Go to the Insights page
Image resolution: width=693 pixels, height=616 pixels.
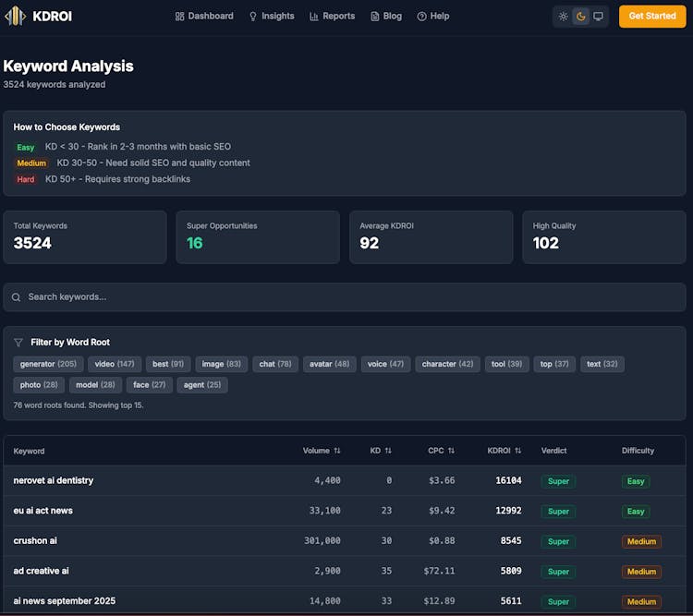pos(272,16)
